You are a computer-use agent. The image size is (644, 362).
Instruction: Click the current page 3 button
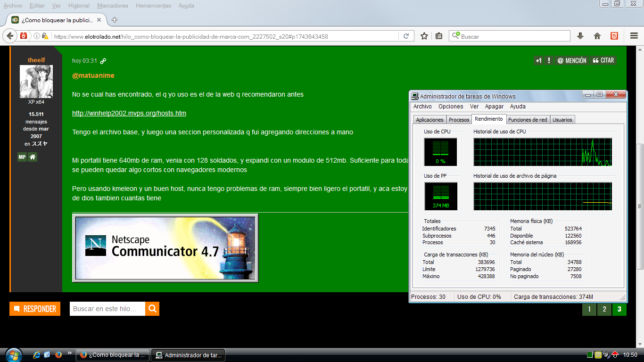pyautogui.click(x=619, y=309)
